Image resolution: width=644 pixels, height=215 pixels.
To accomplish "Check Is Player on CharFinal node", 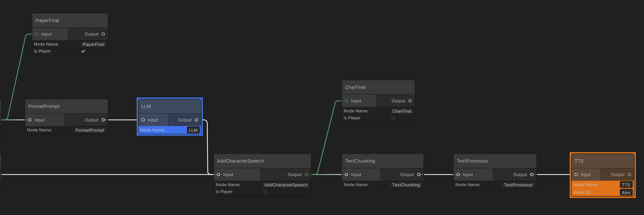I will tap(393, 118).
